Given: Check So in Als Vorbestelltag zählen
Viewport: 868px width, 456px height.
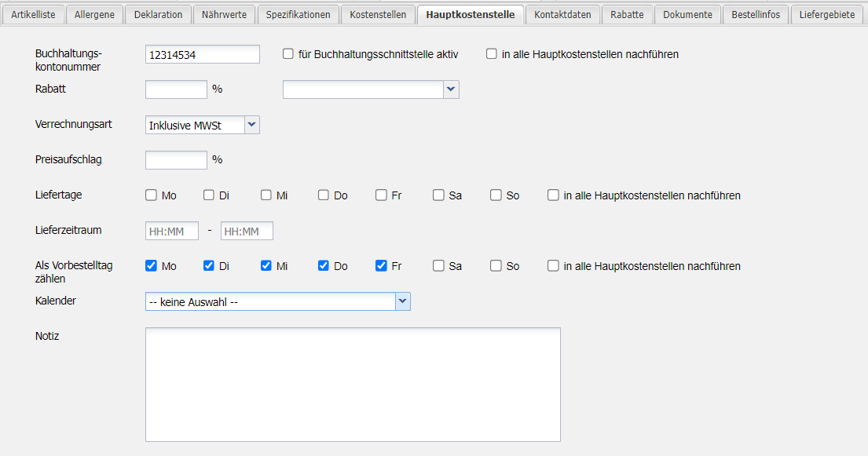Looking at the screenshot, I should pyautogui.click(x=496, y=266).
